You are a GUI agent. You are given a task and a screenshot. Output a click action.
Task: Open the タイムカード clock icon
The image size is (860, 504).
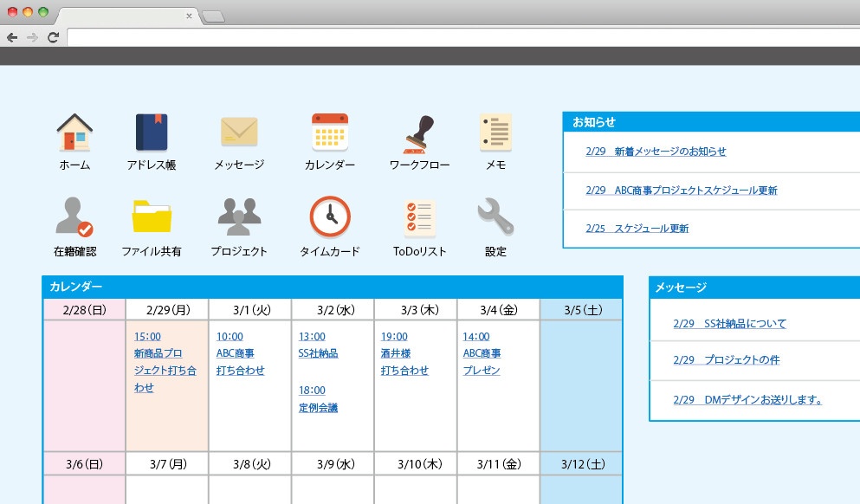330,216
